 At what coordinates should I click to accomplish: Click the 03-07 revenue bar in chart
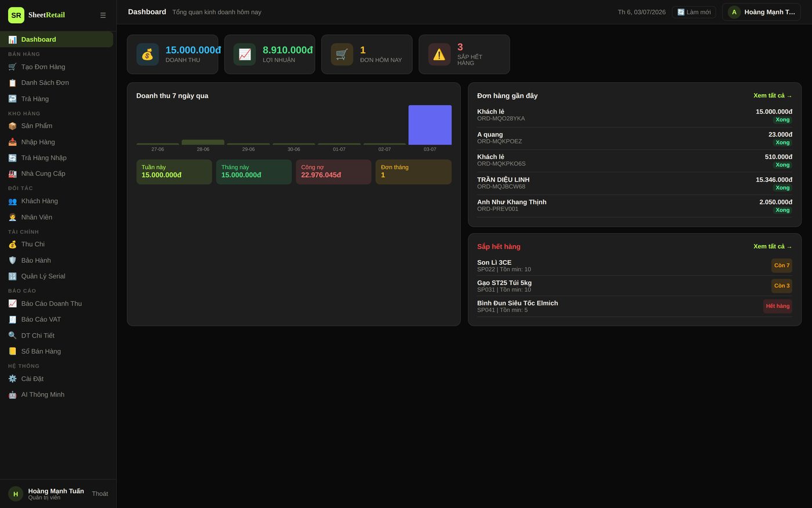[x=430, y=125]
